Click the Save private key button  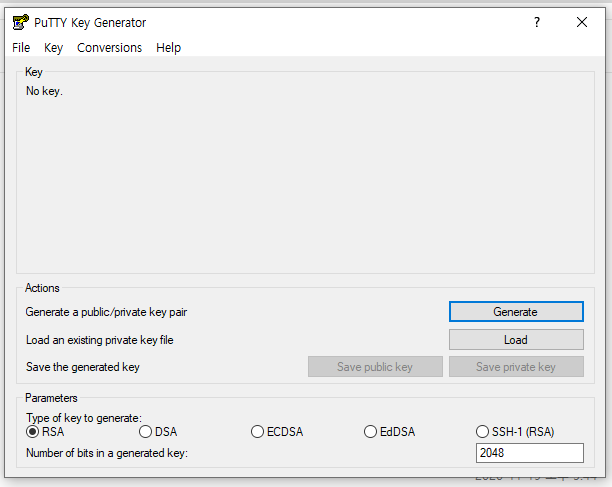(x=516, y=366)
